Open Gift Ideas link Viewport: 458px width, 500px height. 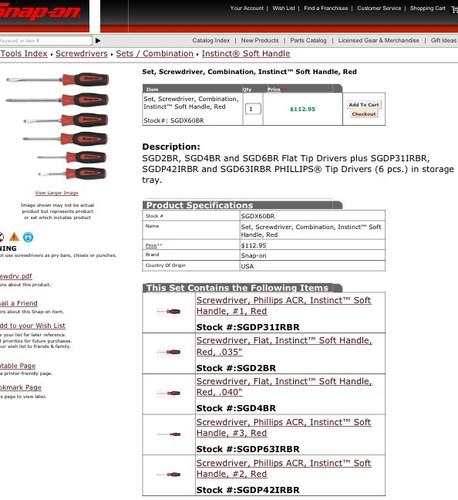444,40
